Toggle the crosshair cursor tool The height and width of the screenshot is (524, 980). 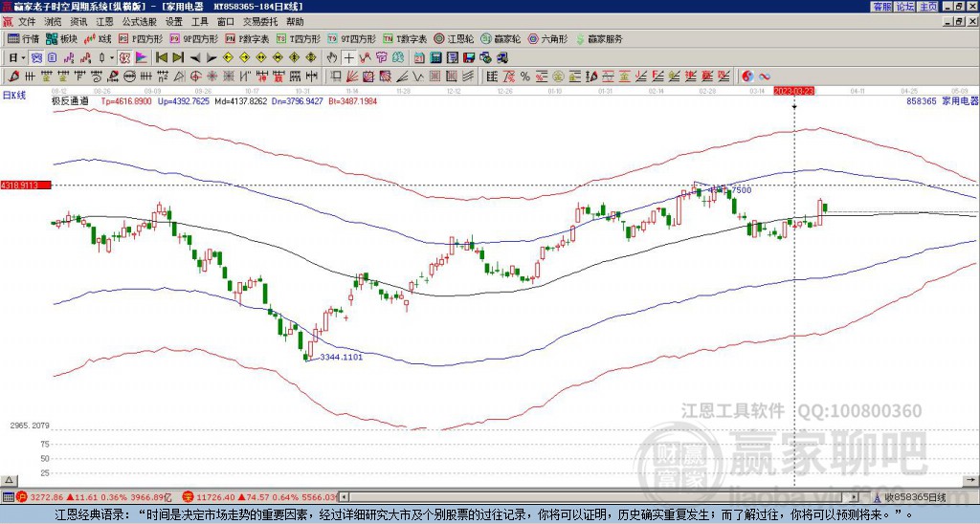tap(348, 58)
